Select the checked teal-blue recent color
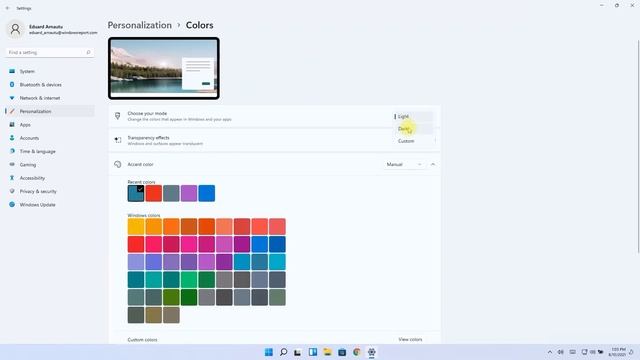Image resolution: width=640 pixels, height=360 pixels. [136, 193]
